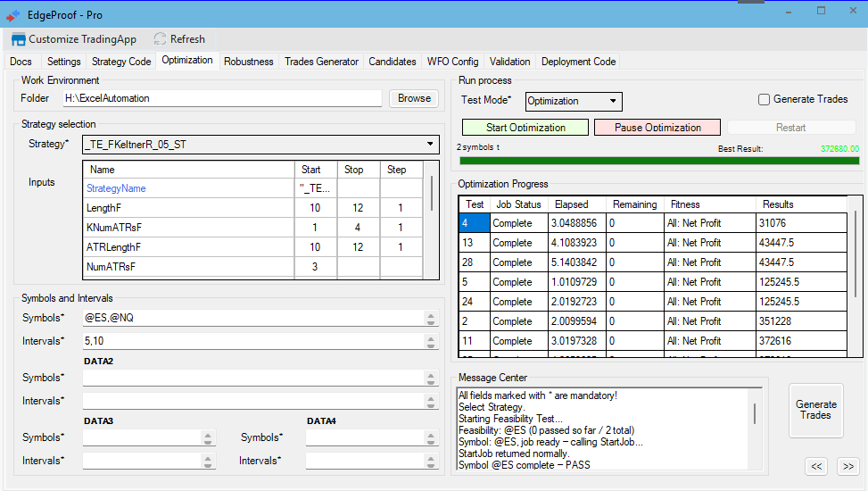Enable the Generate Trades checkbox
This screenshot has width=868, height=491.
tap(764, 99)
